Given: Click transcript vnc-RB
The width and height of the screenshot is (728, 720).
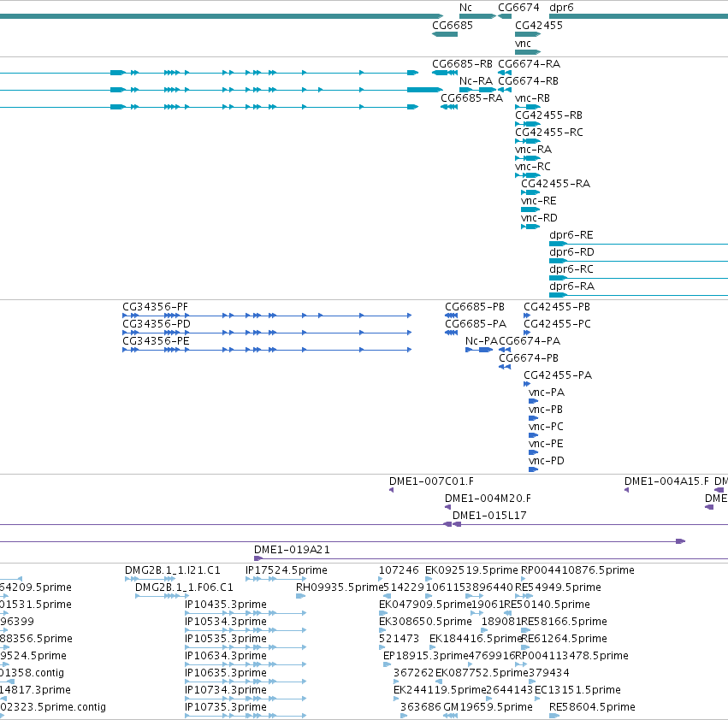Looking at the screenshot, I should point(532,98).
